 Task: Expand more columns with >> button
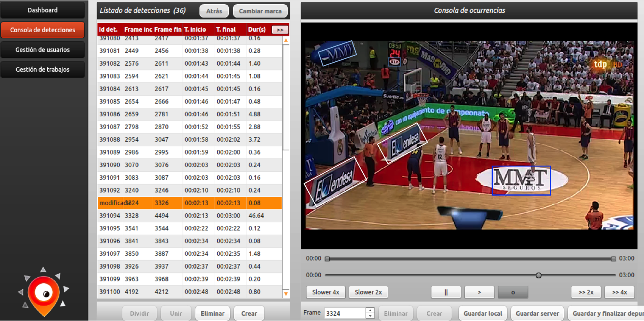[280, 30]
